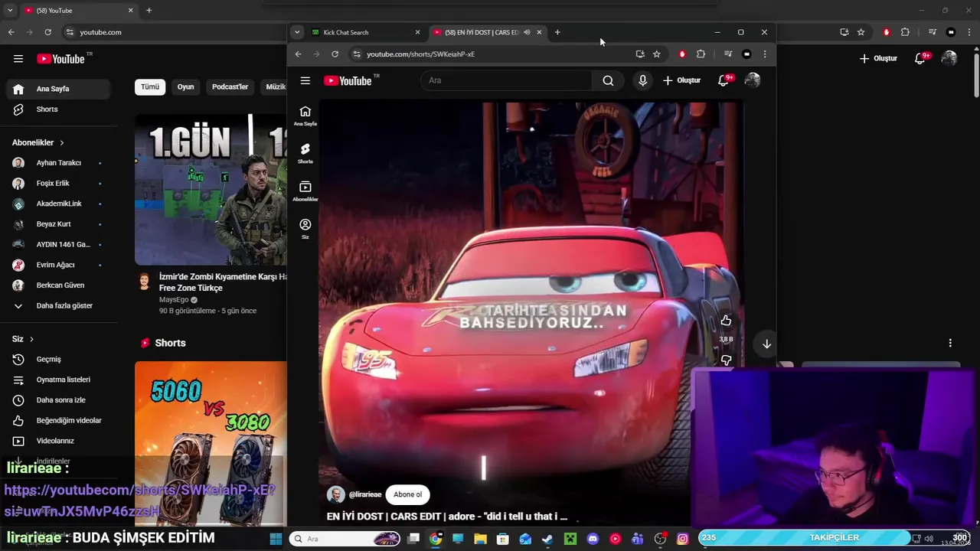Screen dimensions: 980x551
Task: Open tab search dropdown in front window
Action: pos(297,32)
